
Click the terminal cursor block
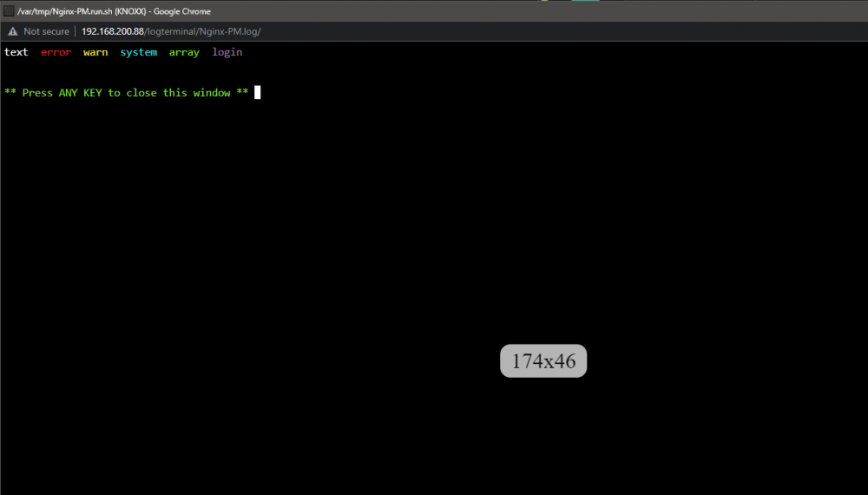pos(258,92)
